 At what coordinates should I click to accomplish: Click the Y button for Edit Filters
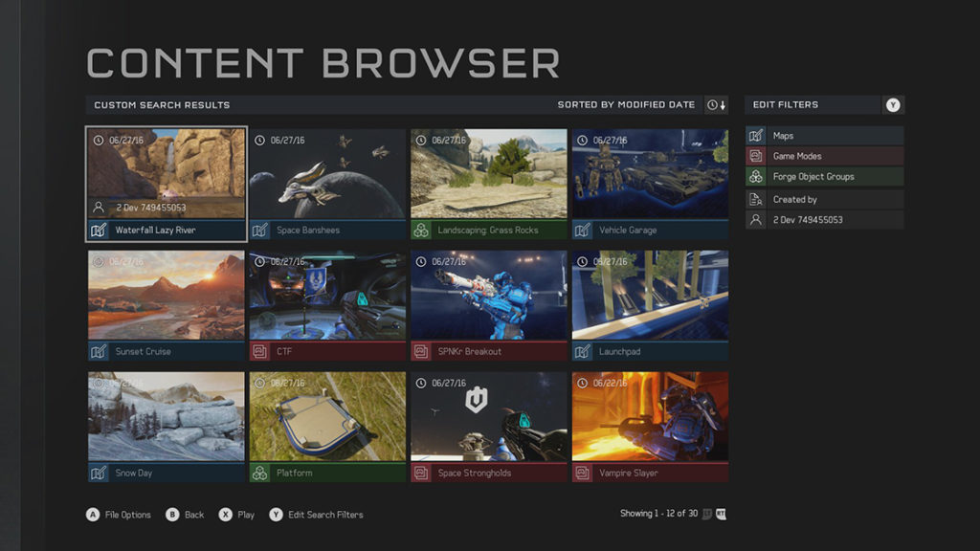(x=892, y=104)
